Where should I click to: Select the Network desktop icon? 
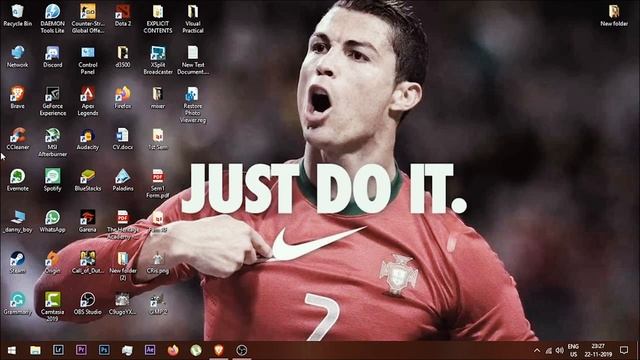(18, 57)
